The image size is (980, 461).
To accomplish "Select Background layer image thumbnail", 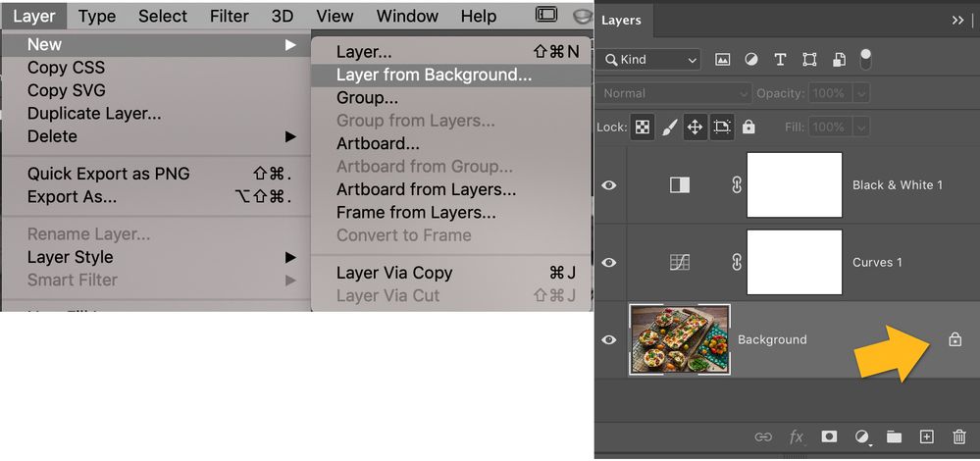I will click(680, 339).
